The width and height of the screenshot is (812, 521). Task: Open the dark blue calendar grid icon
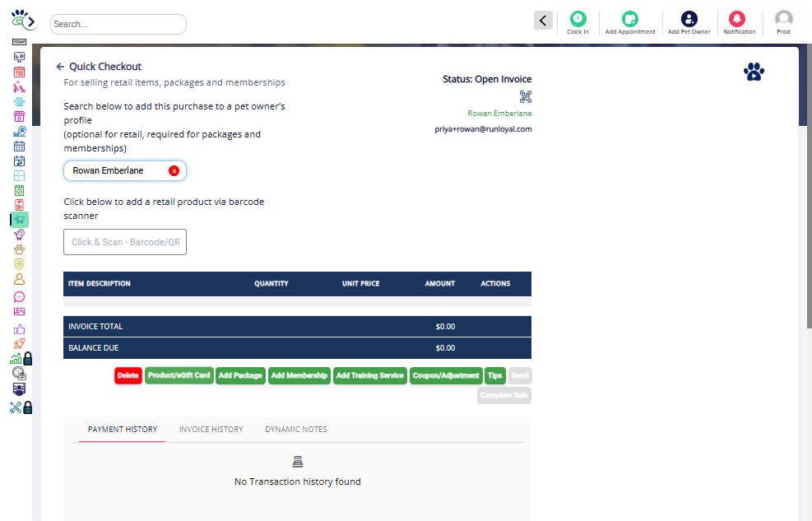pyautogui.click(x=19, y=147)
